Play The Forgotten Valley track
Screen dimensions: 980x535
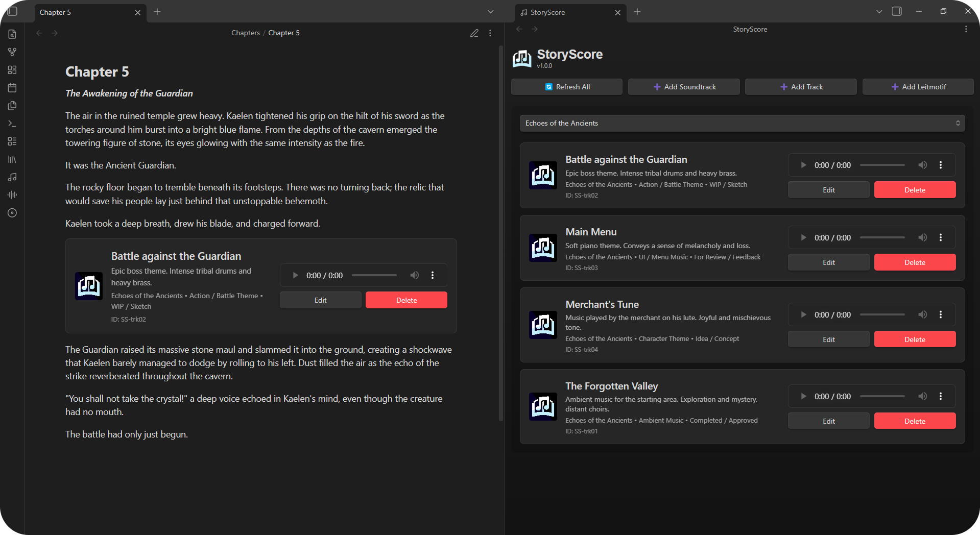(803, 396)
